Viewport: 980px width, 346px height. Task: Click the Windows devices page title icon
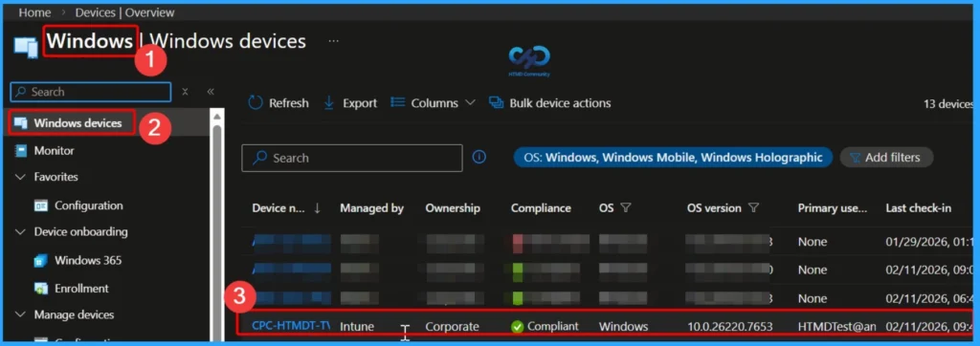pyautogui.click(x=26, y=48)
